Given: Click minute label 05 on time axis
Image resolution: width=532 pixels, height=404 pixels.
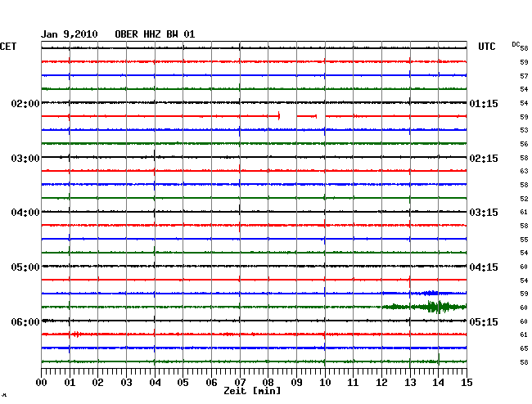Looking at the screenshot, I should [x=183, y=383].
